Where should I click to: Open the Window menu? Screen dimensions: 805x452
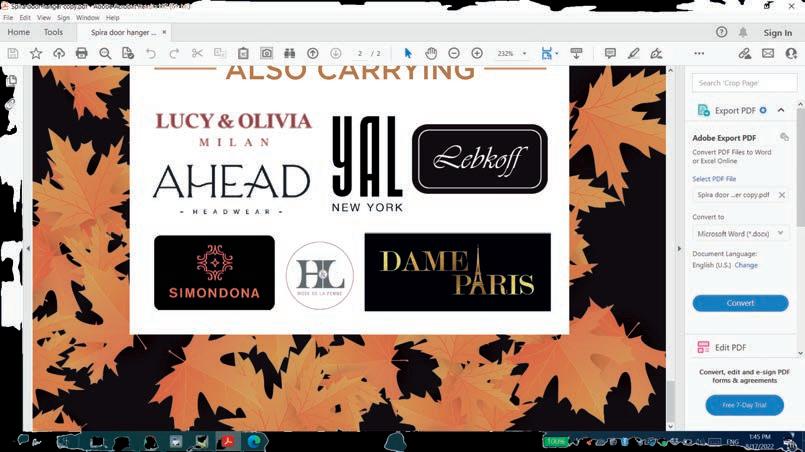coord(88,17)
